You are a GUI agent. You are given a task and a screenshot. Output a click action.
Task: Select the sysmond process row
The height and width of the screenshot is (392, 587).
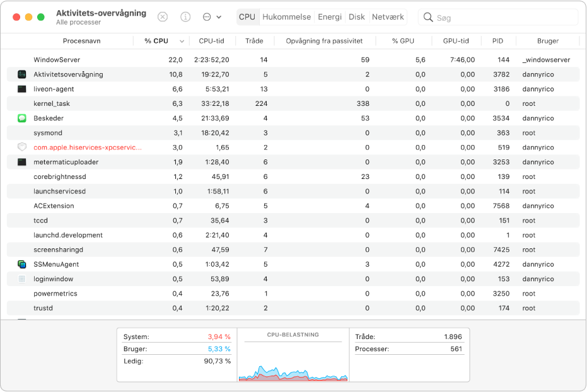(x=293, y=133)
